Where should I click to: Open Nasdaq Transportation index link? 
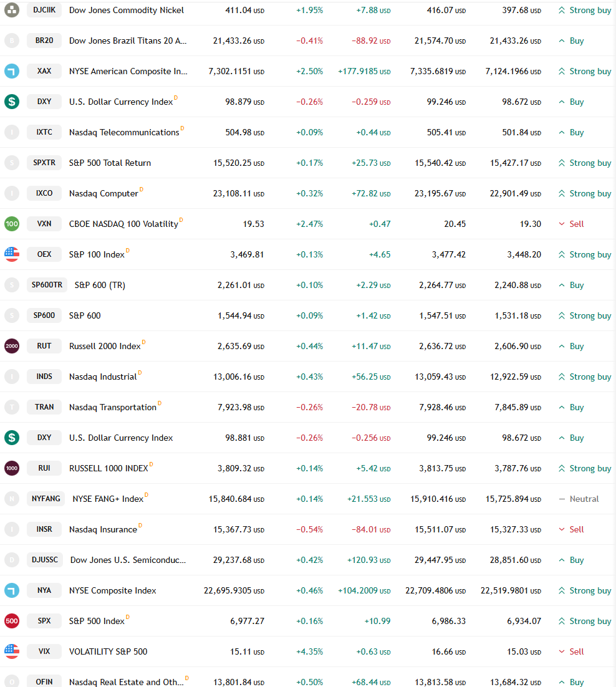coord(113,407)
